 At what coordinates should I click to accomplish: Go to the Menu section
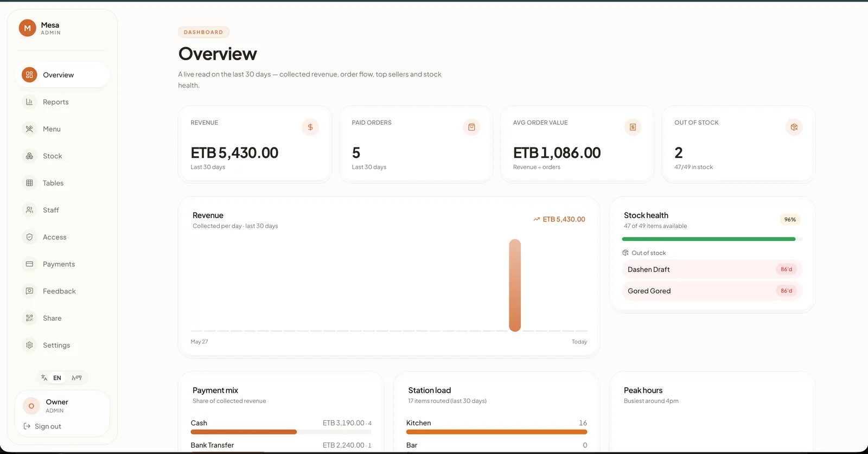[62, 129]
